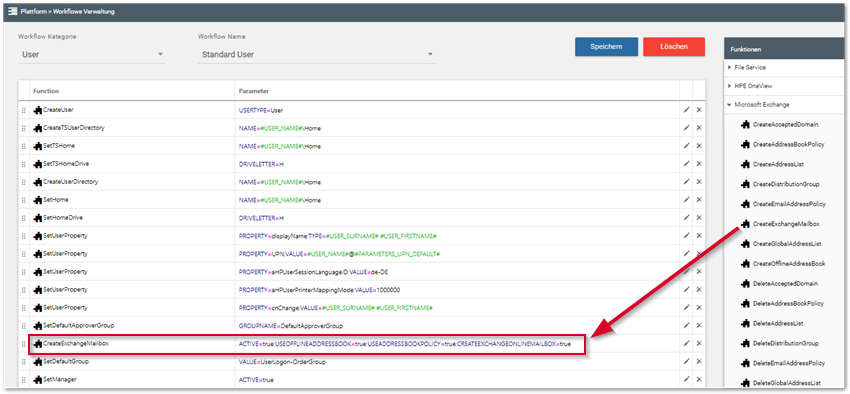Open the Workflow Name dropdown

point(317,55)
